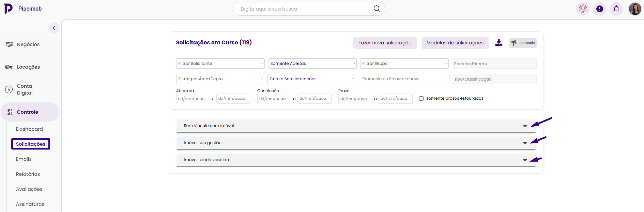Click the exclamation alert icon
This screenshot has width=644, height=212.
(600, 9)
